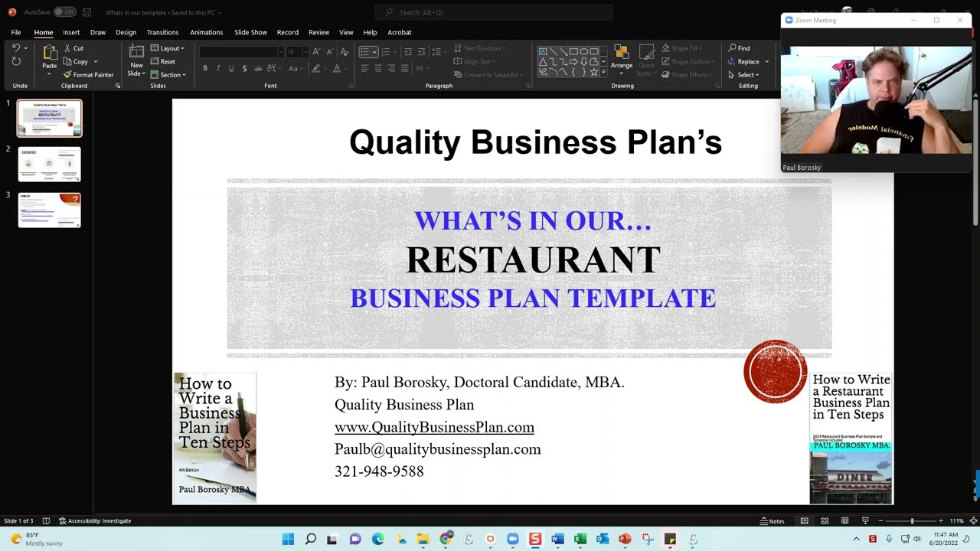Viewport: 980px width, 551px height.
Task: Toggle Justify paragraph alignment
Action: 405,68
